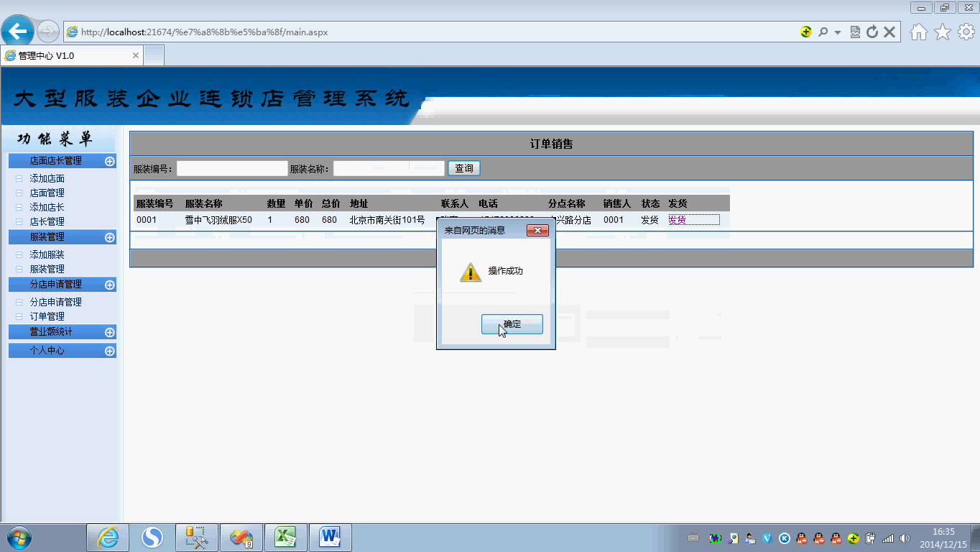Click the green 360 tray icon
The height and width of the screenshot is (552, 980).
click(854, 538)
